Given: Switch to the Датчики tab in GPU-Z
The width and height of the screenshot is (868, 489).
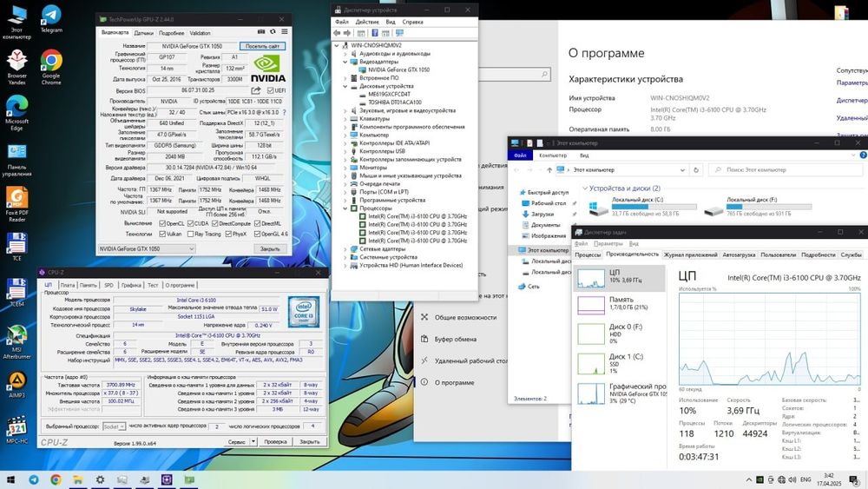Looking at the screenshot, I should click(x=144, y=32).
